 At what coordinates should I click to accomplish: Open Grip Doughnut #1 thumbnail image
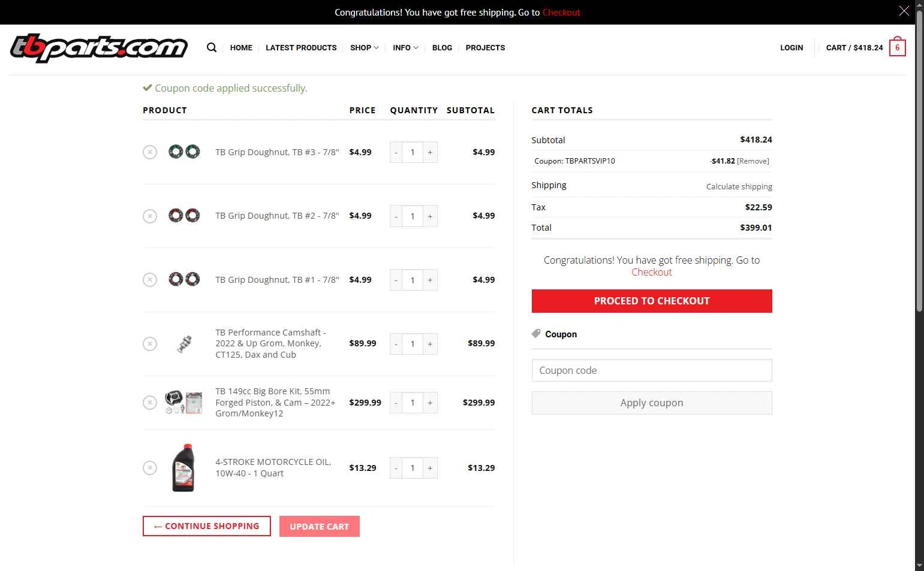184,279
